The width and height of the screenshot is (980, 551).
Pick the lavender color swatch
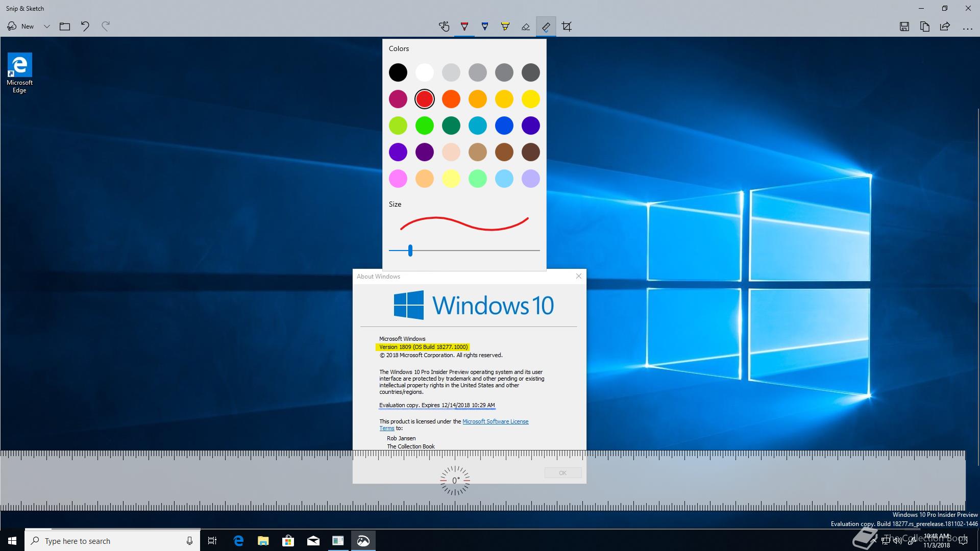click(531, 179)
